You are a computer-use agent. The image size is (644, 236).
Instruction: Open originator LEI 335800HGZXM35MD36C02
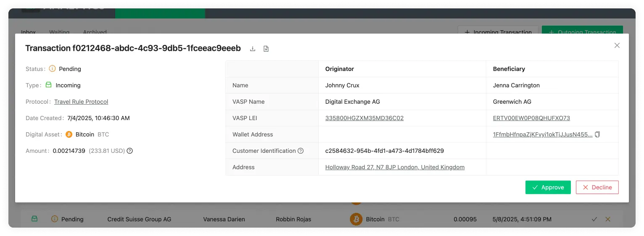[364, 118]
